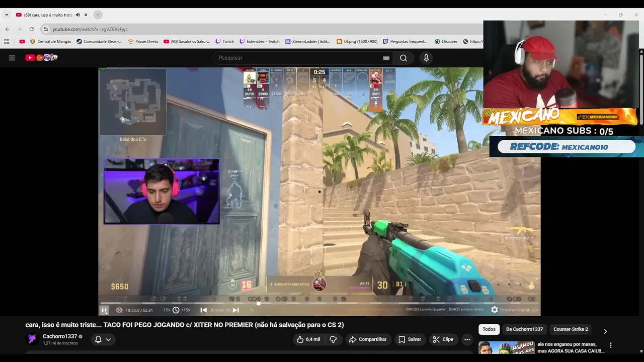This screenshot has width=644, height=362.
Task: Open the Discover bookmark
Action: [x=446, y=42]
